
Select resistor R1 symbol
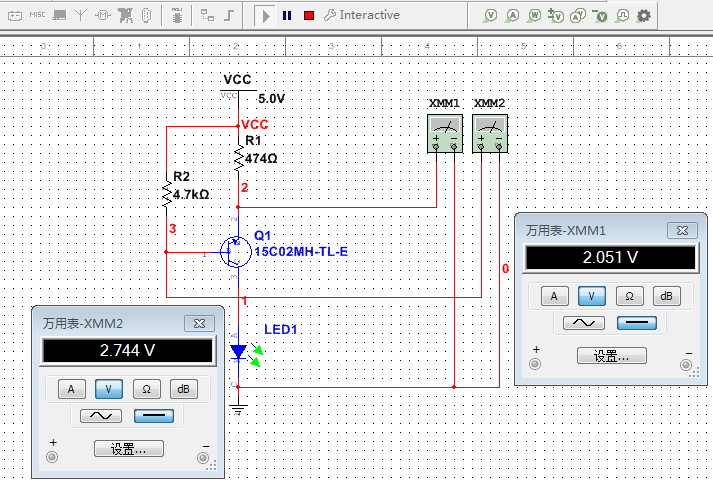[238, 158]
